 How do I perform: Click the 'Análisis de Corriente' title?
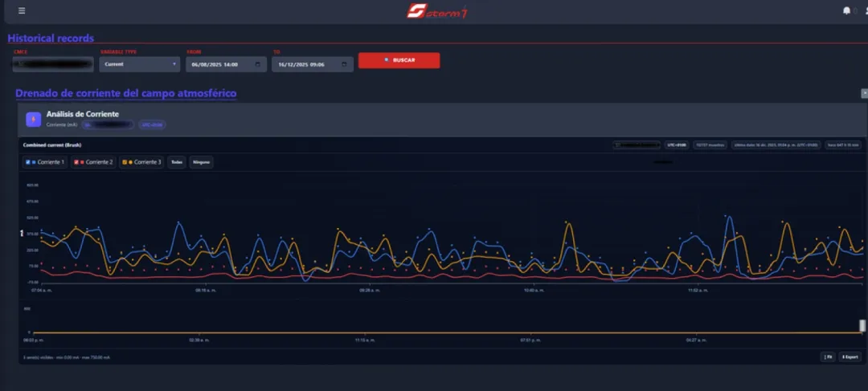coord(83,114)
